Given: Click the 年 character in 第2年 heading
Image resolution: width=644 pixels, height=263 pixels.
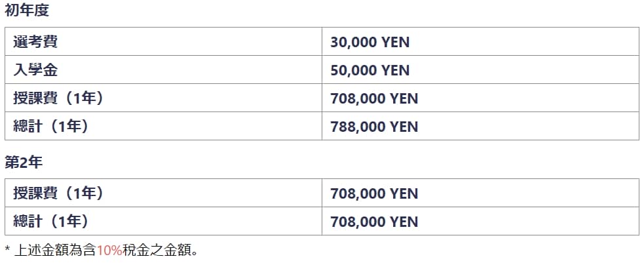Looking at the screenshot, I should 36,162.
